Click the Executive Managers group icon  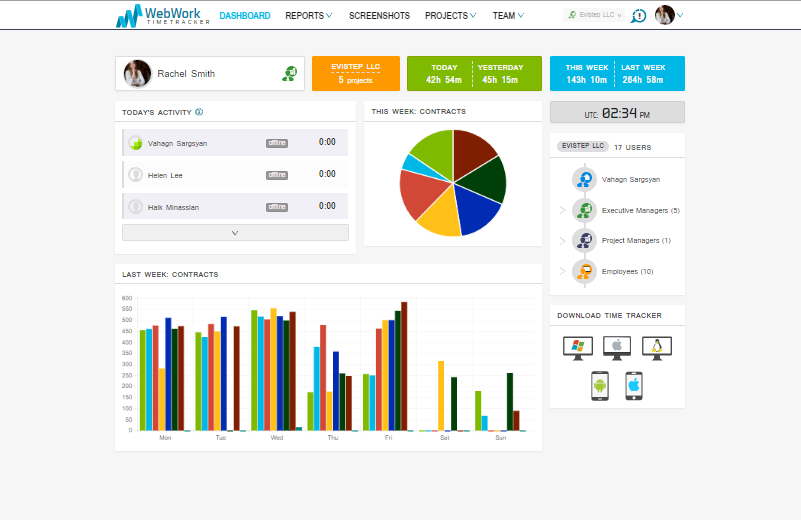point(584,210)
